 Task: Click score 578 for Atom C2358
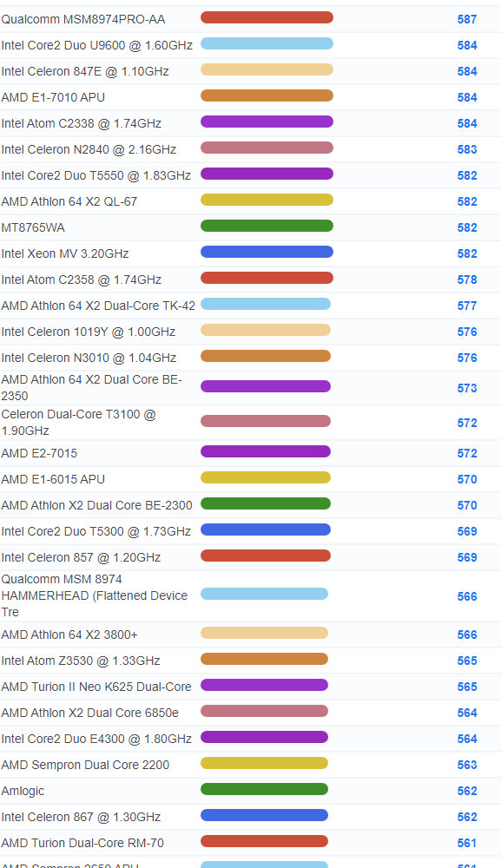(467, 279)
